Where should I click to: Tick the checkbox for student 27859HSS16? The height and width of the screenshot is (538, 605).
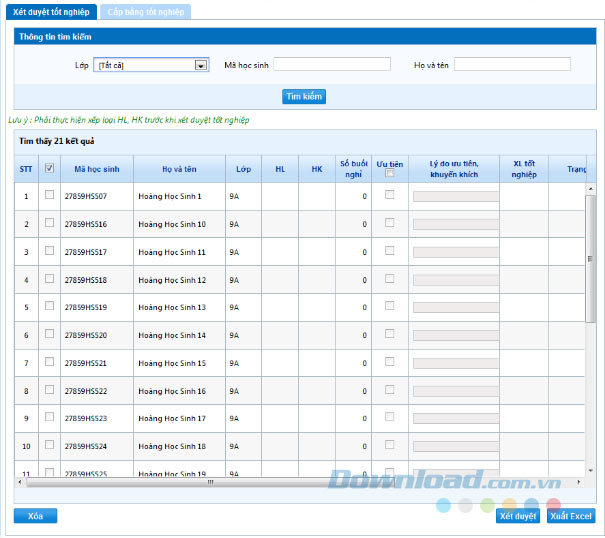[x=49, y=223]
